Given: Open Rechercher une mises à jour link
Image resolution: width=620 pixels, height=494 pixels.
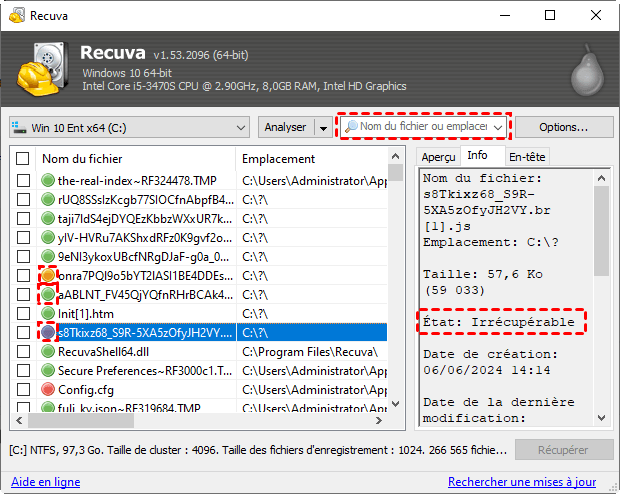Looking at the screenshot, I should point(522,482).
